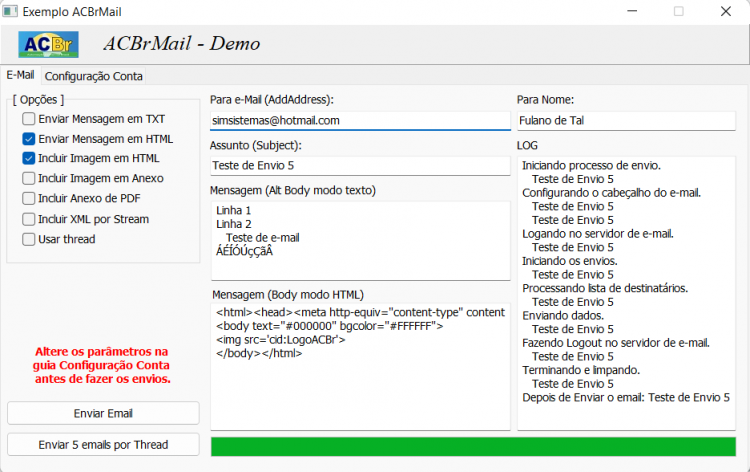750x472 pixels.
Task: Uncheck Incluir Imagem em HTML
Action: tap(29, 158)
